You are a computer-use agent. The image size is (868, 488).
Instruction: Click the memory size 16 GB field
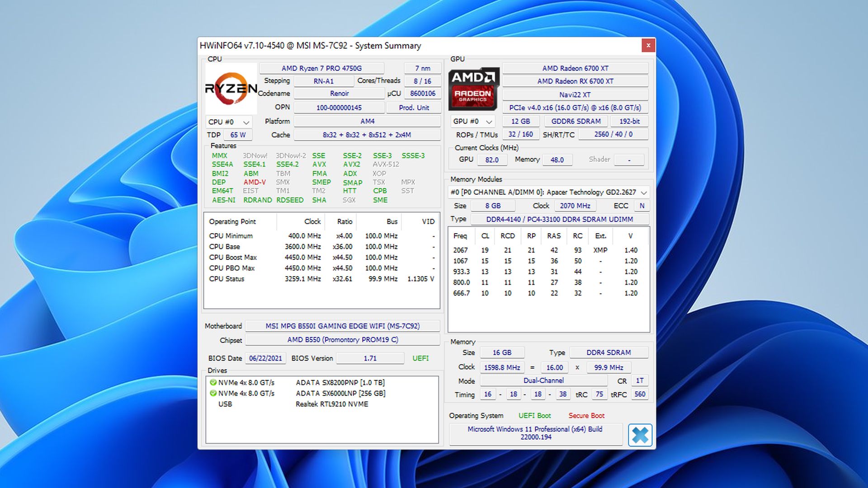pyautogui.click(x=502, y=352)
